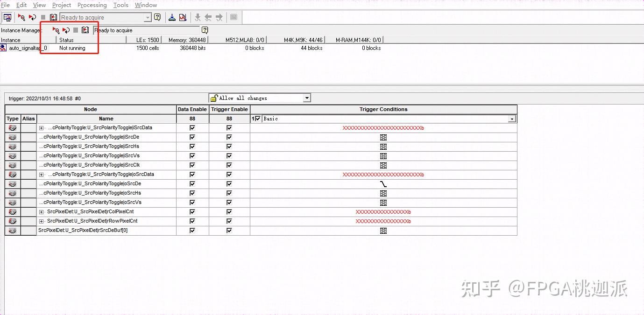Toggle Data Enable for iSrcData
This screenshot has width=644, height=315.
coord(192,128)
